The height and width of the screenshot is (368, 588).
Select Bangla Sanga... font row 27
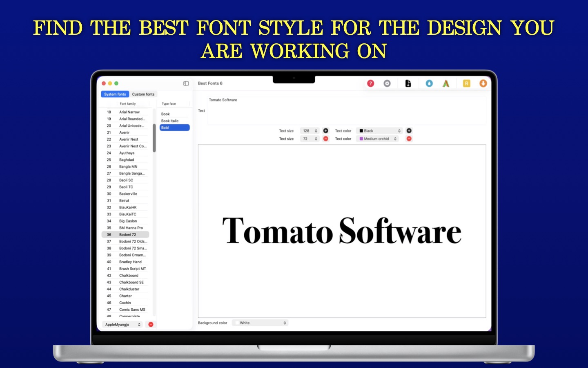tap(125, 173)
